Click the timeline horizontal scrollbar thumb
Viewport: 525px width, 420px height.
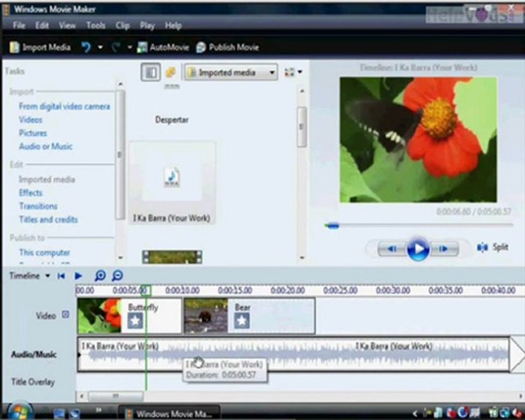[x=116, y=396]
